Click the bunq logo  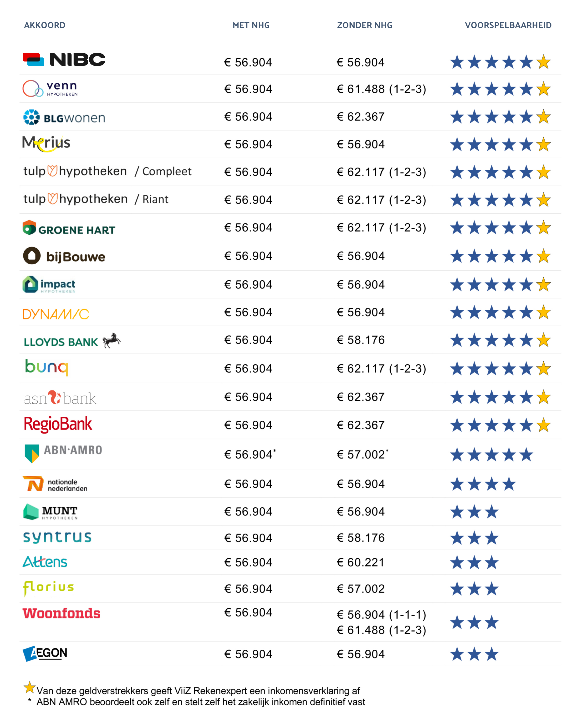46,367
